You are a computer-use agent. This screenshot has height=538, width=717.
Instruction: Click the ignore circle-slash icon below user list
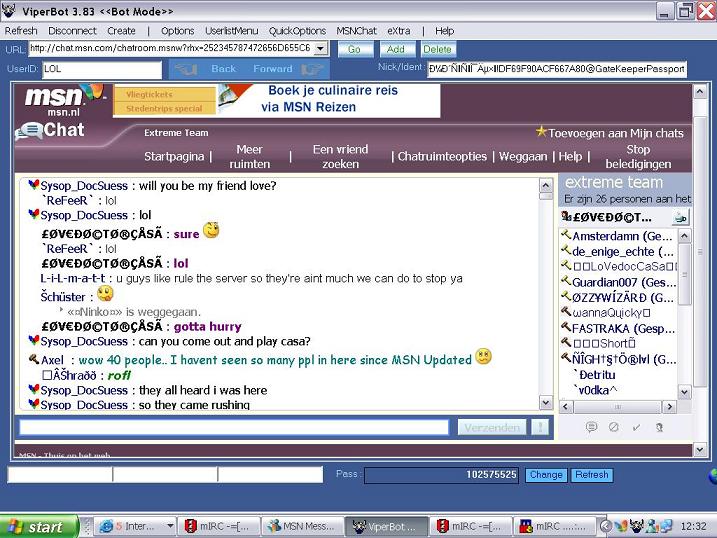tap(614, 427)
